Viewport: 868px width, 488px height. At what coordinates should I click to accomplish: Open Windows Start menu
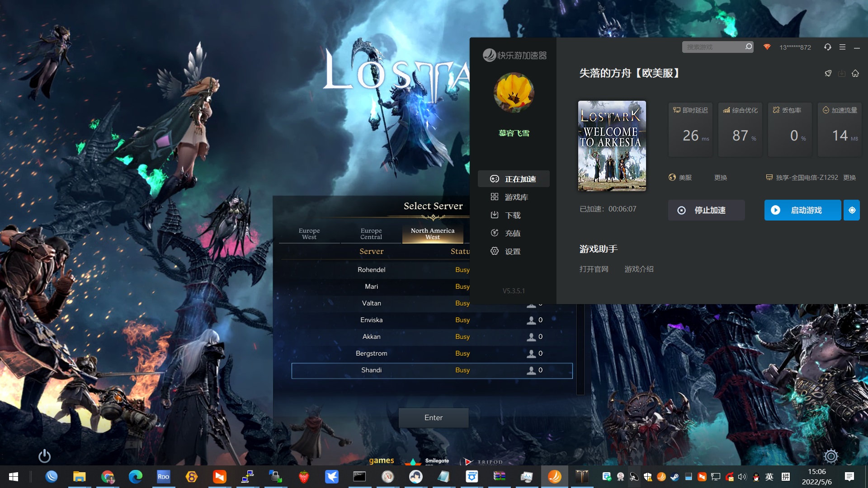pyautogui.click(x=14, y=476)
